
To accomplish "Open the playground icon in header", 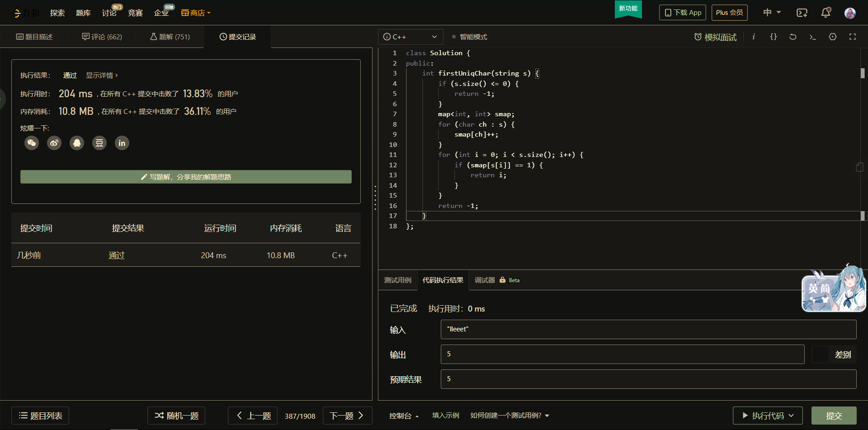I will [x=802, y=13].
